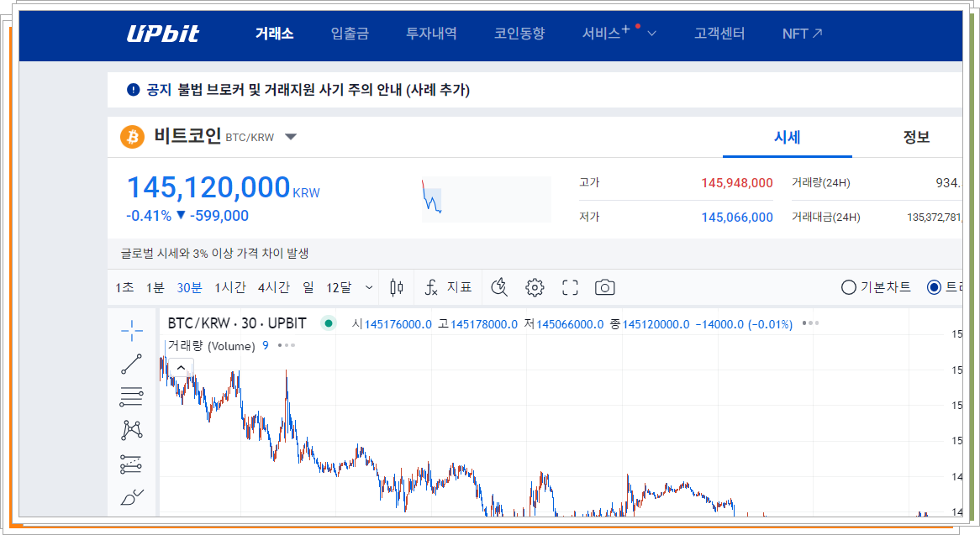This screenshot has width=980, height=535.
Task: Open volume indicator more options dots
Action: (x=286, y=345)
